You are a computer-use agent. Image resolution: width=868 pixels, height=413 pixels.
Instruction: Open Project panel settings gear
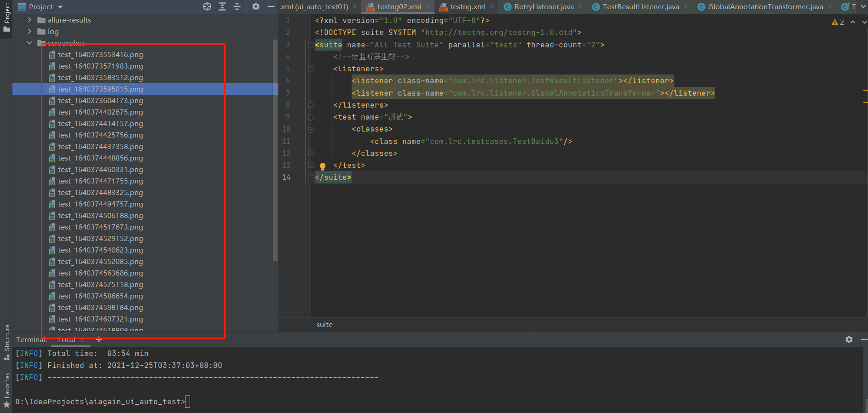256,6
